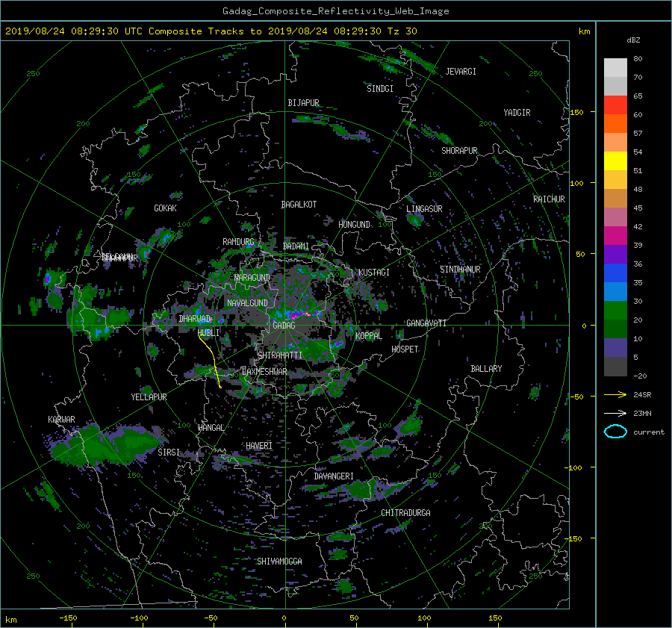Click the magenta 42 dBZ color swatch
This screenshot has height=628, width=672.
click(615, 235)
